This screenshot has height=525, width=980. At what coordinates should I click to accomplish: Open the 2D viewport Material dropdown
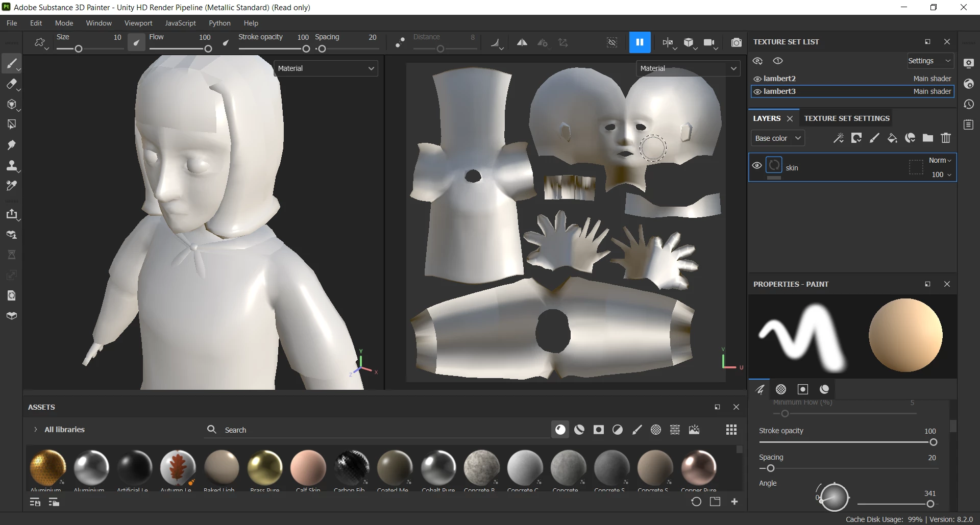688,68
